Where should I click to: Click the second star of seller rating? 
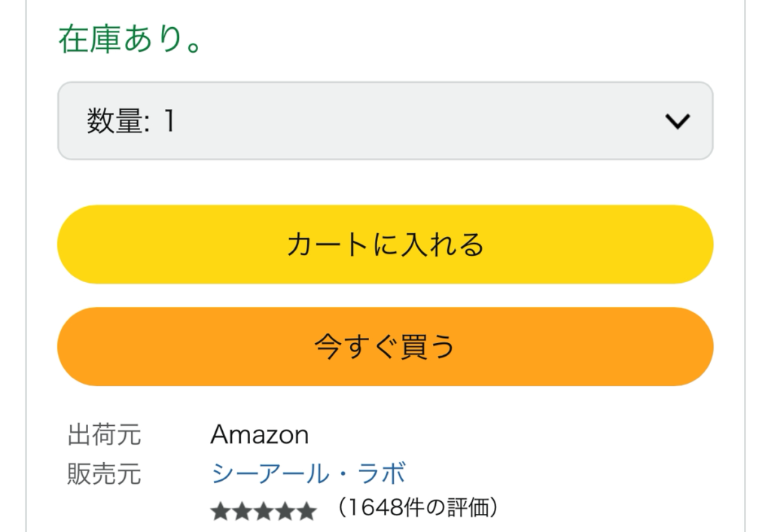pyautogui.click(x=242, y=512)
